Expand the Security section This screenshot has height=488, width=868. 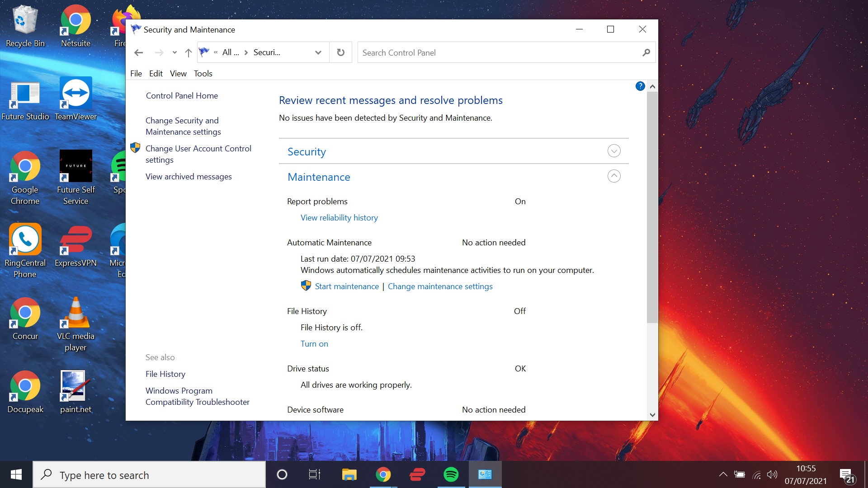[x=614, y=150]
